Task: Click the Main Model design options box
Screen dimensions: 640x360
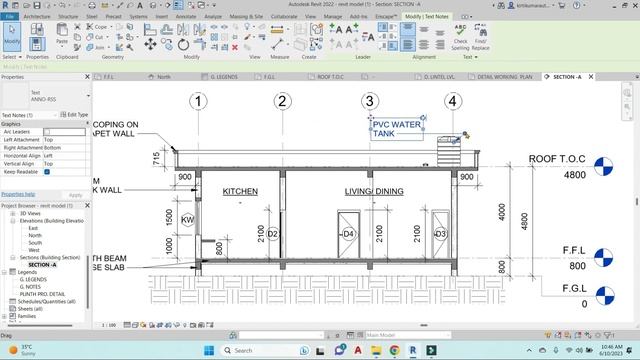Action: pyautogui.click(x=408, y=335)
